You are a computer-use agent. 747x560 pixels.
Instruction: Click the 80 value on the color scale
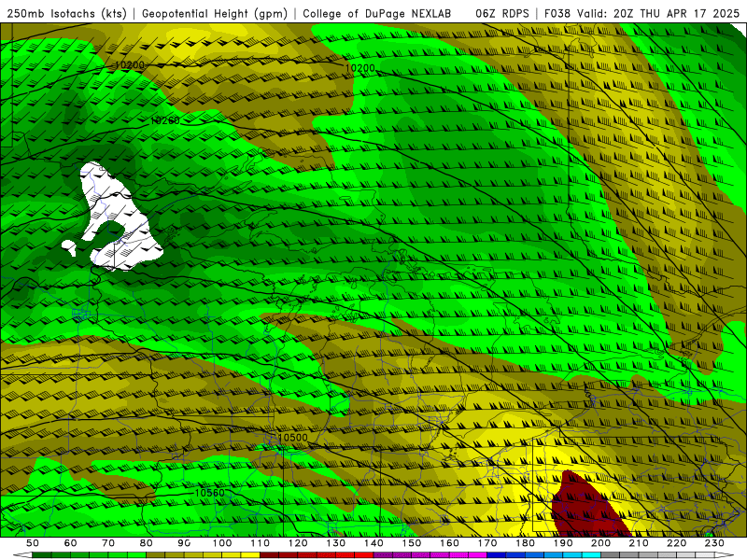click(147, 543)
